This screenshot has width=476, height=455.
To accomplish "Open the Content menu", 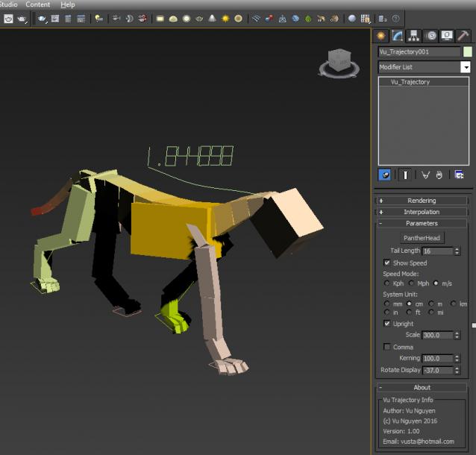I will point(38,4).
